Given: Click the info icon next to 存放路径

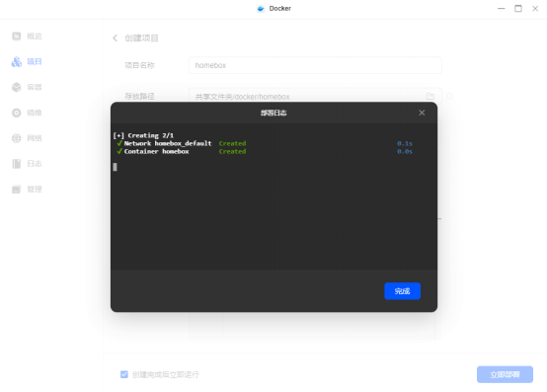Looking at the screenshot, I should click(449, 96).
